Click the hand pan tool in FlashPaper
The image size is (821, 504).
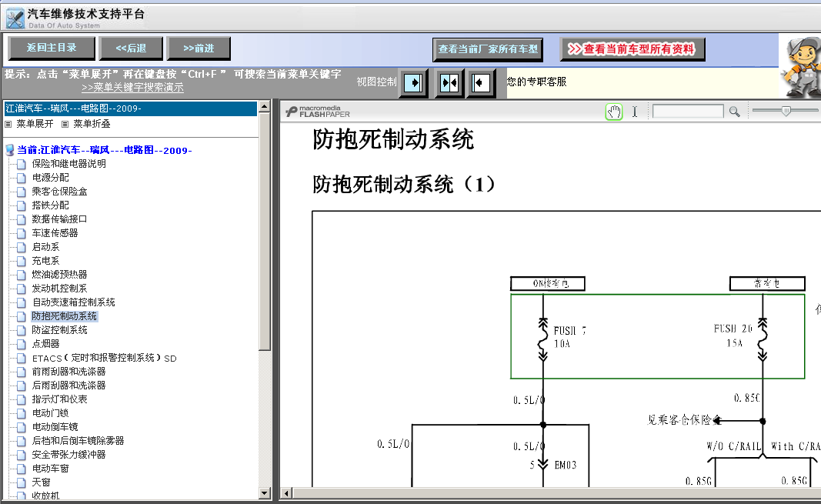coord(614,112)
